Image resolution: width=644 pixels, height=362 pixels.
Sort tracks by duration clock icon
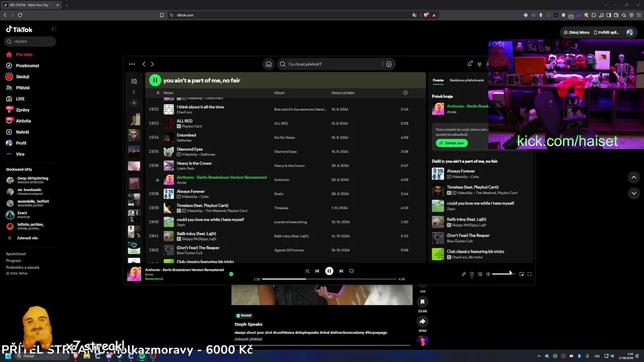click(x=406, y=93)
